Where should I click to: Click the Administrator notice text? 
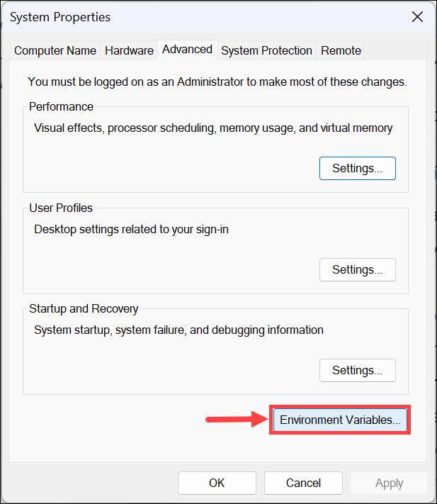point(217,82)
